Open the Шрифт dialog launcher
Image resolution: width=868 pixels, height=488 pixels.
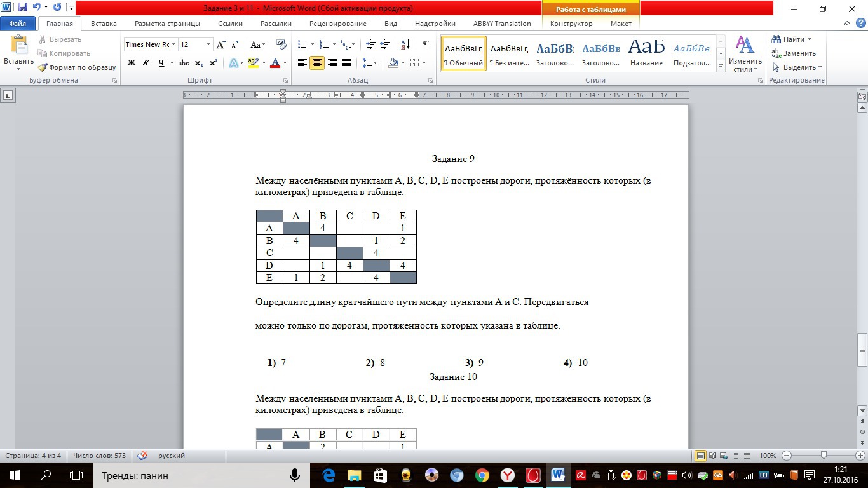tap(286, 81)
